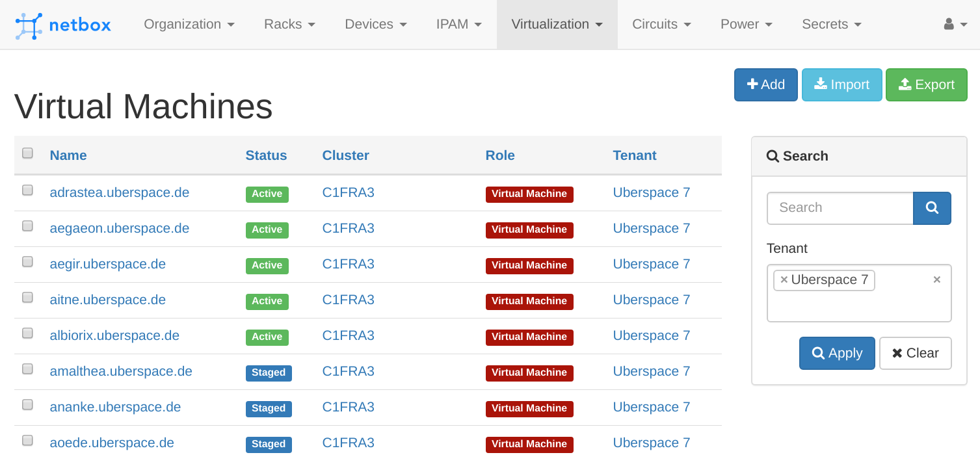Click Active status badge in aegir row
980x455 pixels.
[x=267, y=265]
